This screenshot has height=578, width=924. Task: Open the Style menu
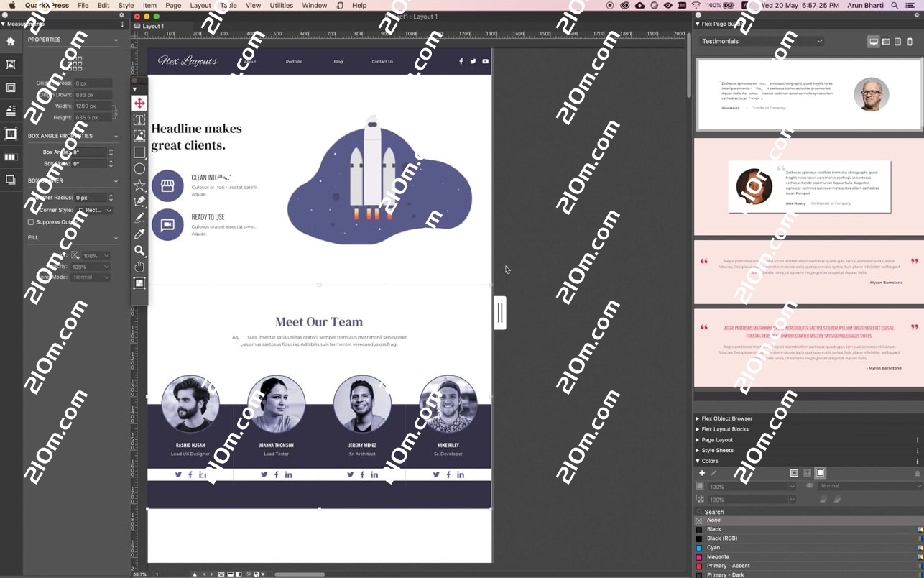click(126, 5)
